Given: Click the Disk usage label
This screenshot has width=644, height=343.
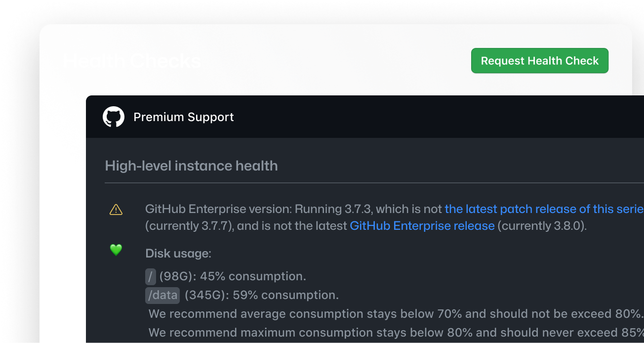Looking at the screenshot, I should click(x=178, y=254).
